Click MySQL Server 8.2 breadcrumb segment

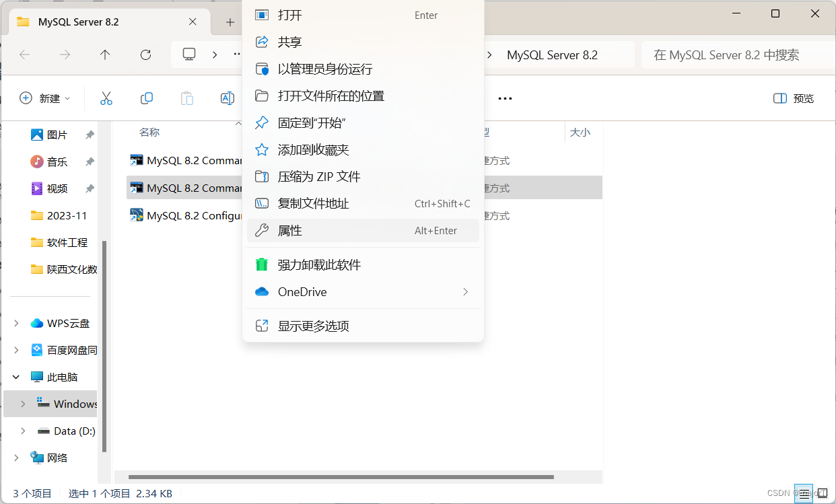tap(552, 55)
